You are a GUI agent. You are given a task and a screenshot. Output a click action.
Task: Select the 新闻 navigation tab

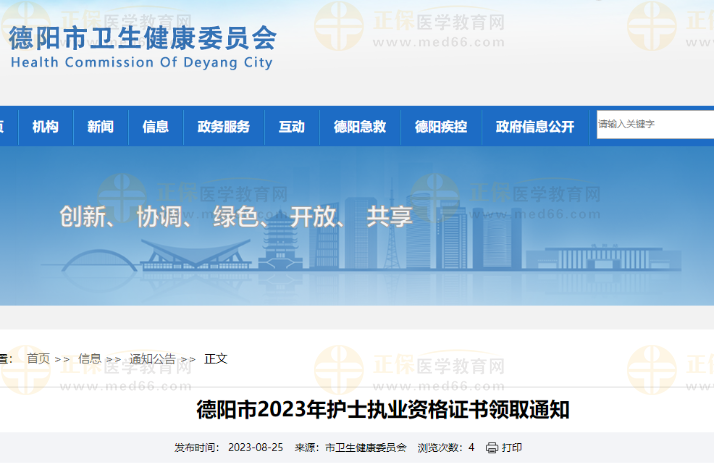pos(100,127)
